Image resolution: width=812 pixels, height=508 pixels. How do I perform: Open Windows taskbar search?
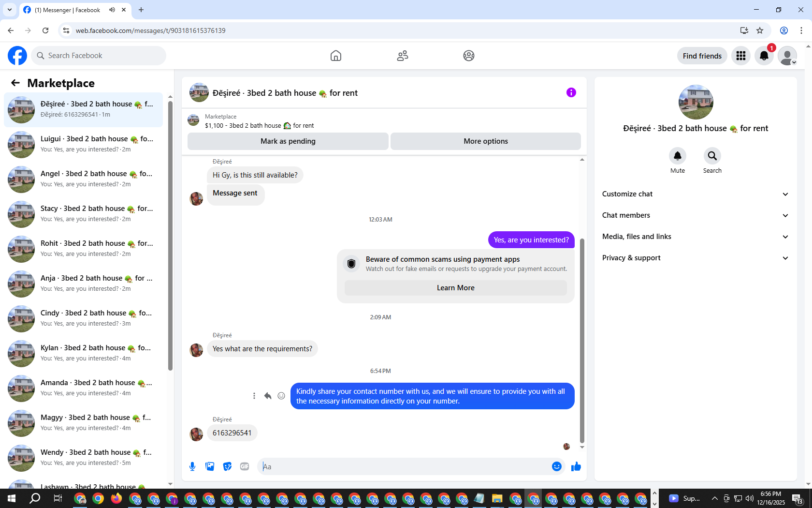click(x=35, y=498)
